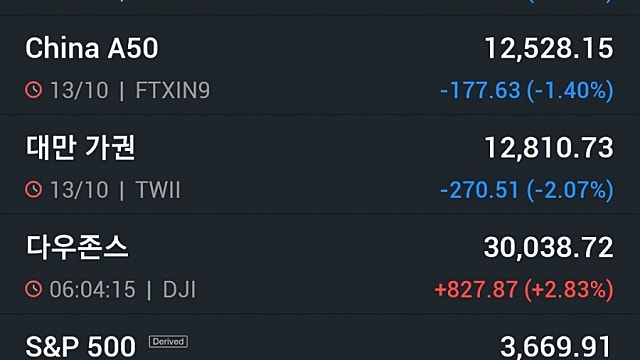Open the 대만 가권 index name

coord(80,148)
